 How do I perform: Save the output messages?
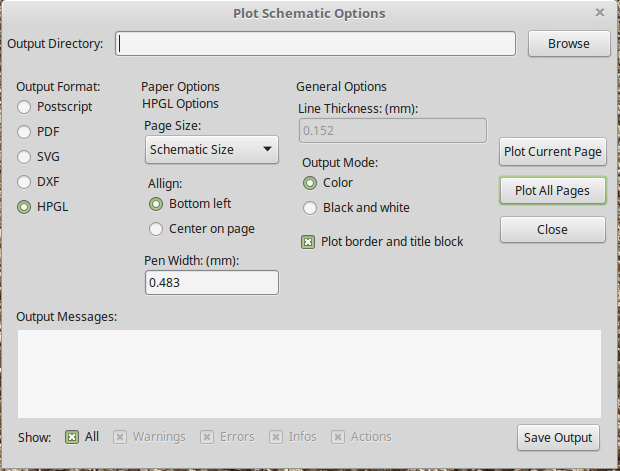click(x=559, y=437)
